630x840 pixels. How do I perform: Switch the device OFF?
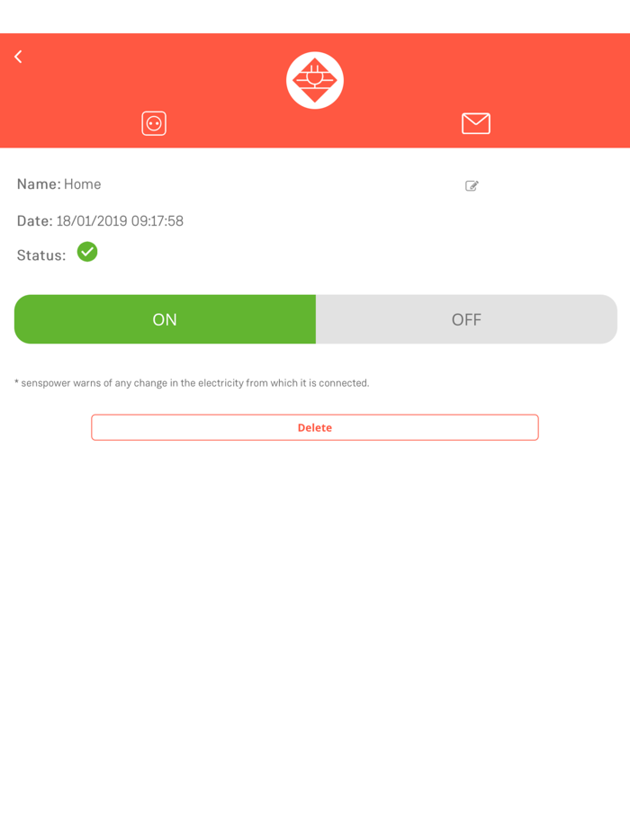[466, 319]
